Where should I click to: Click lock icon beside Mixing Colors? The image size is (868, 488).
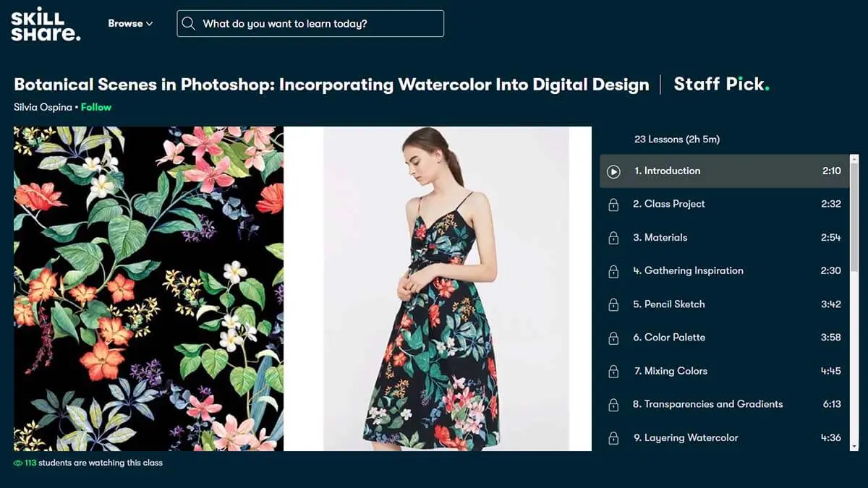613,372
